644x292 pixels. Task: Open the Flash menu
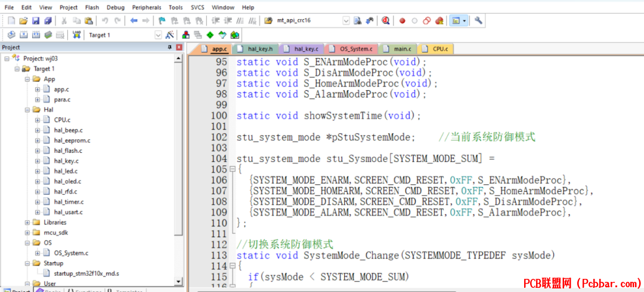click(x=92, y=7)
